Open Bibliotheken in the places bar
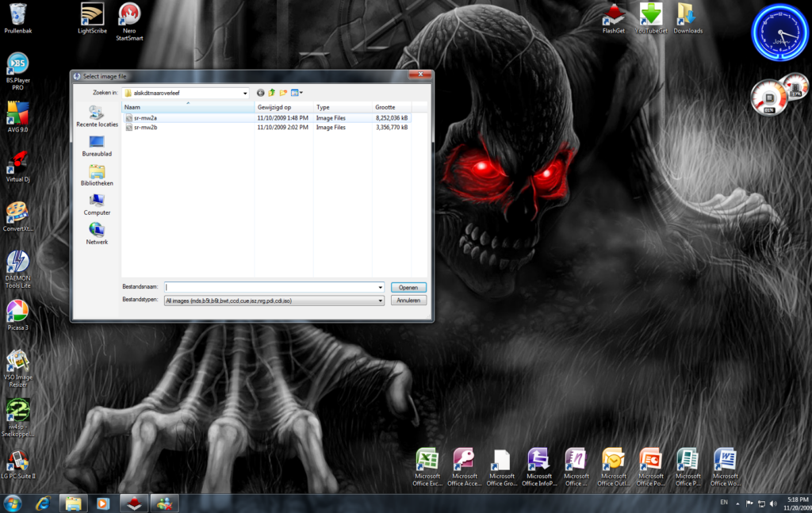 point(97,175)
